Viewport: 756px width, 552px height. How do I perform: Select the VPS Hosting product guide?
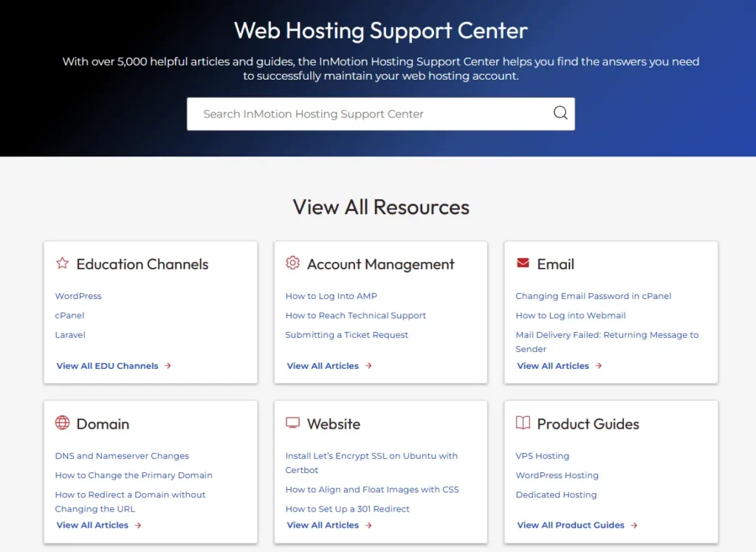[x=542, y=456]
